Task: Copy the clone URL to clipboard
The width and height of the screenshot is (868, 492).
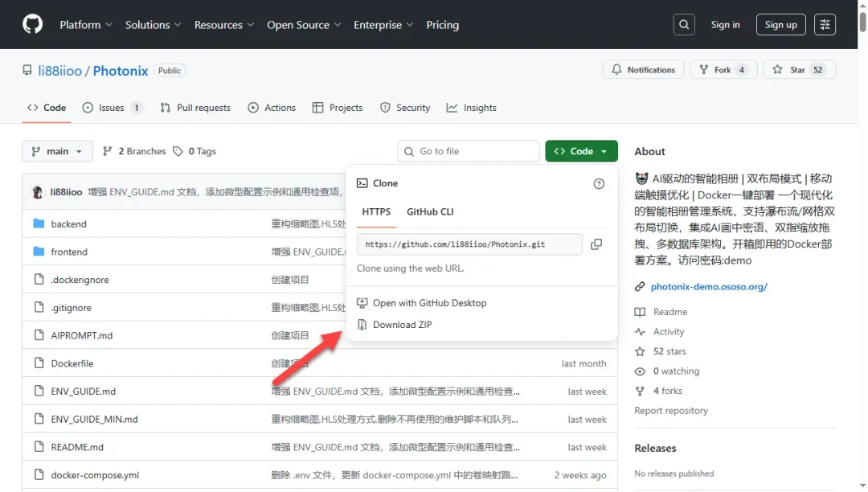Action: click(x=596, y=244)
